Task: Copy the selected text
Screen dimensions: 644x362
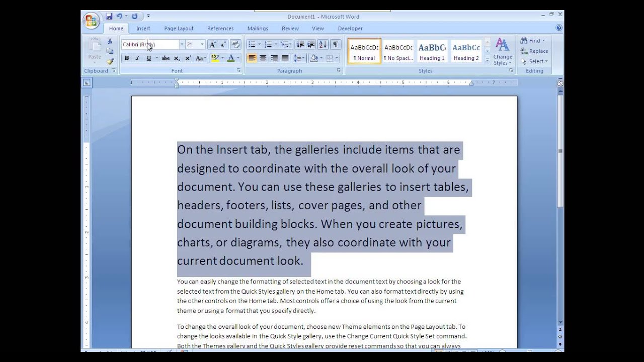Action: coord(110,51)
